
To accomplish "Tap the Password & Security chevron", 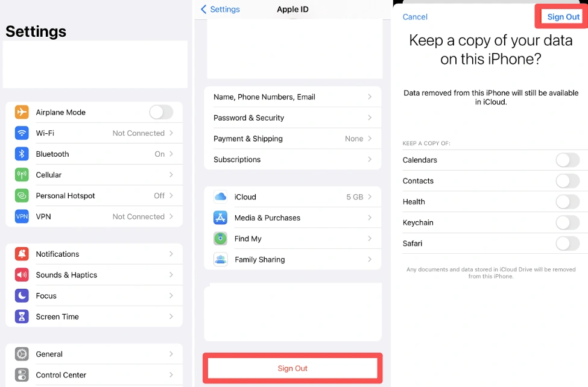I will pyautogui.click(x=370, y=118).
